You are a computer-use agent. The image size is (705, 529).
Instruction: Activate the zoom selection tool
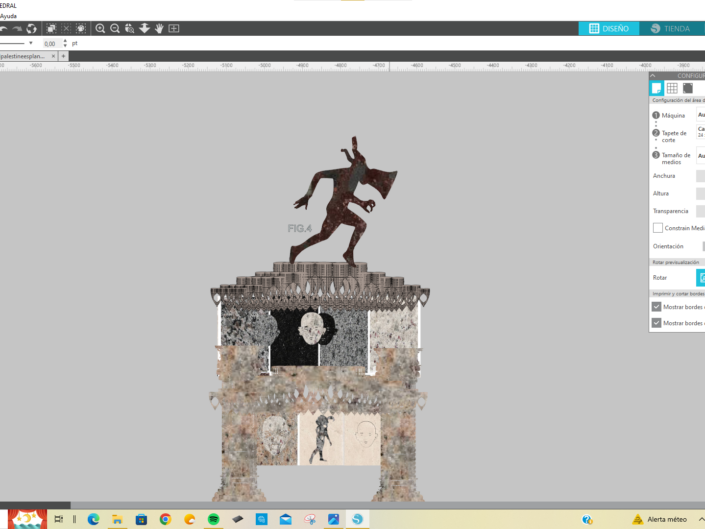(129, 29)
